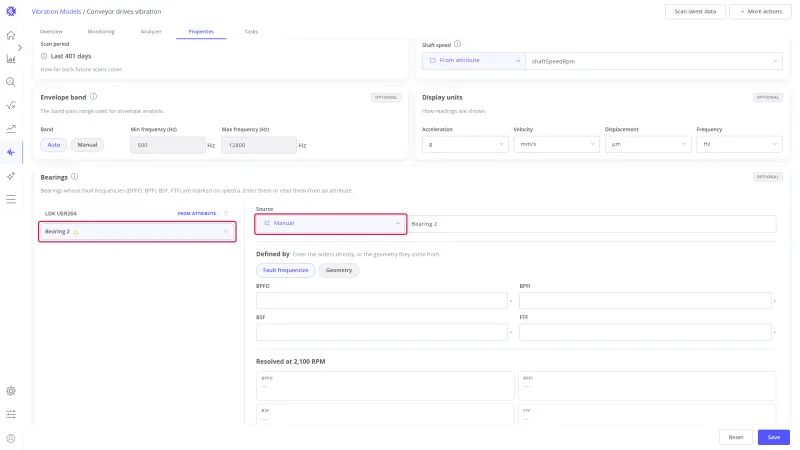
Task: Choose Fault frequencies definition
Action: click(x=286, y=270)
